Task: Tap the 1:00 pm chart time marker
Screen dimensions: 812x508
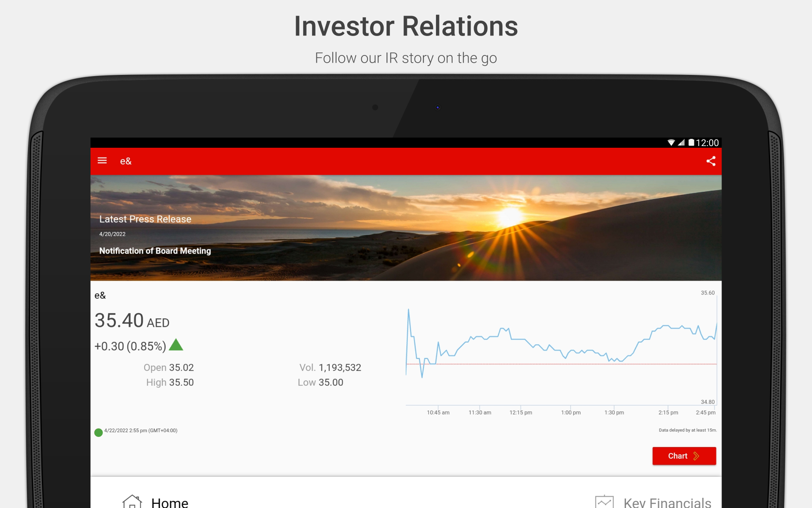Action: [571, 412]
